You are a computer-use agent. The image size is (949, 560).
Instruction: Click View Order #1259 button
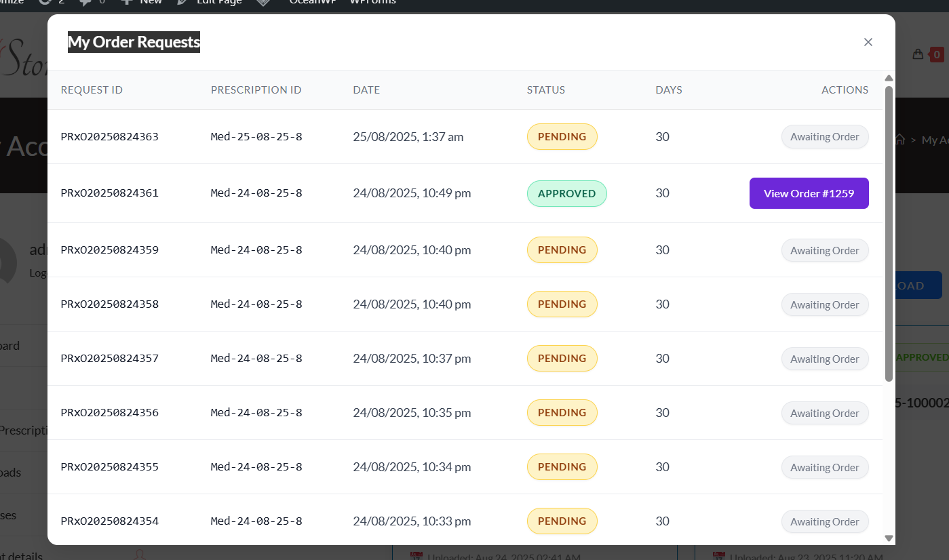tap(809, 193)
